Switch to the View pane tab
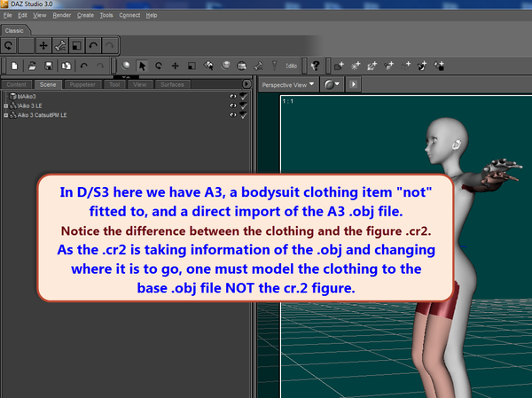Image resolution: width=532 pixels, height=398 pixels. [140, 84]
